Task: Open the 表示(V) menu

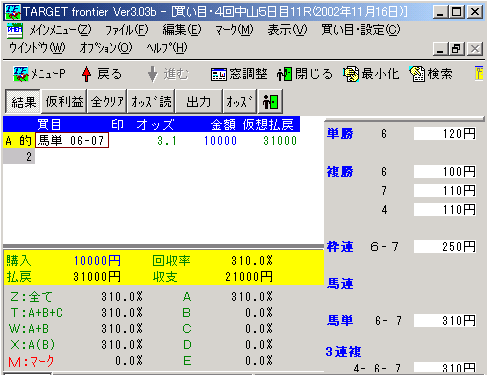Action: (287, 30)
